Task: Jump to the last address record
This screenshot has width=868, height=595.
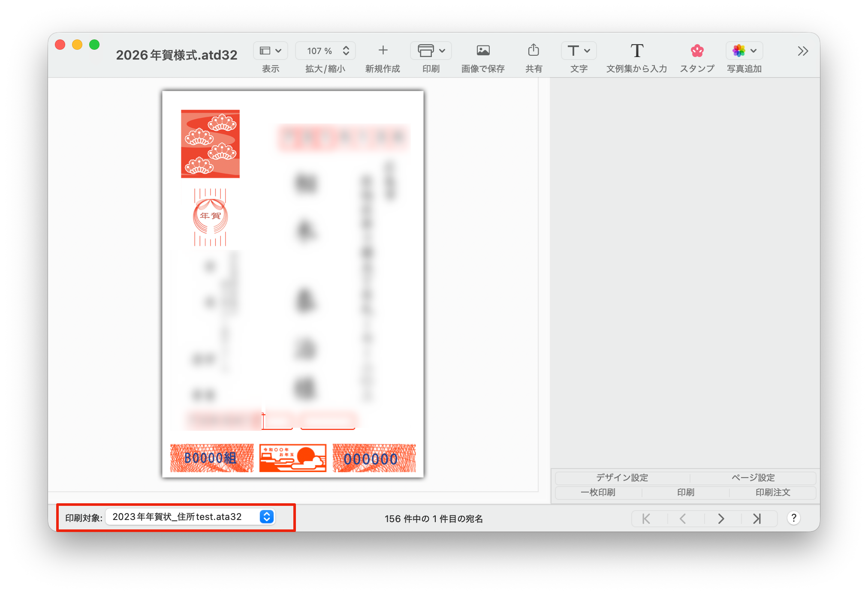Action: [757, 519]
